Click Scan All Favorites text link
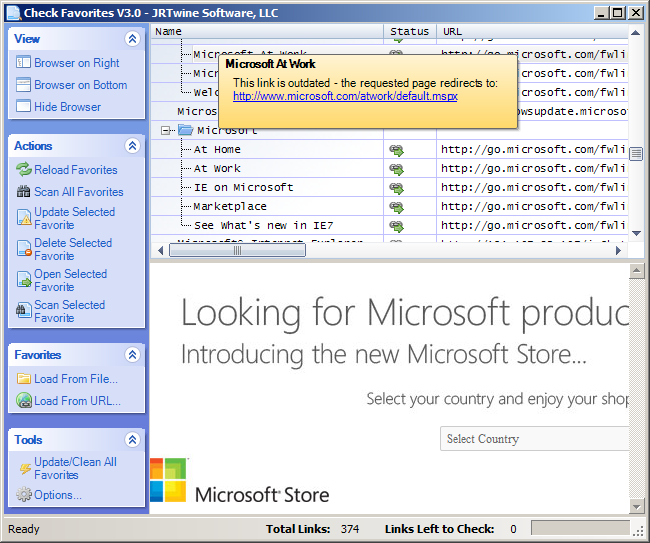The image size is (650, 543). click(79, 192)
